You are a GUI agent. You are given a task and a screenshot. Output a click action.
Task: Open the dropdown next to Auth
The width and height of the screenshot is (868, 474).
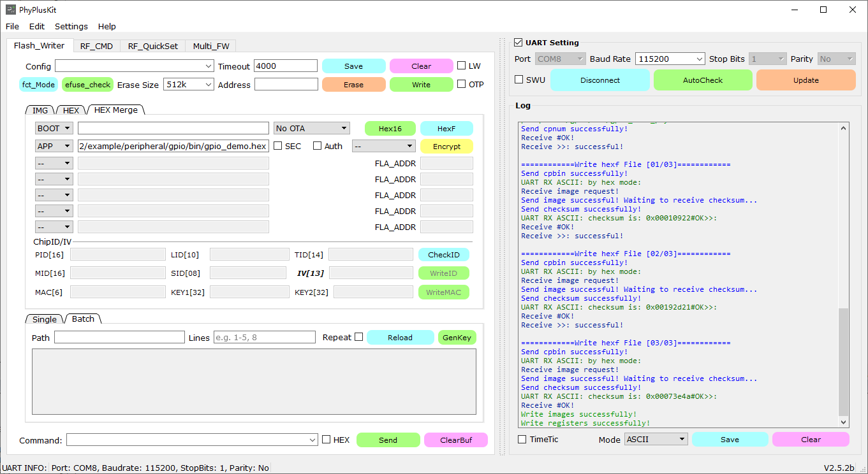point(384,146)
